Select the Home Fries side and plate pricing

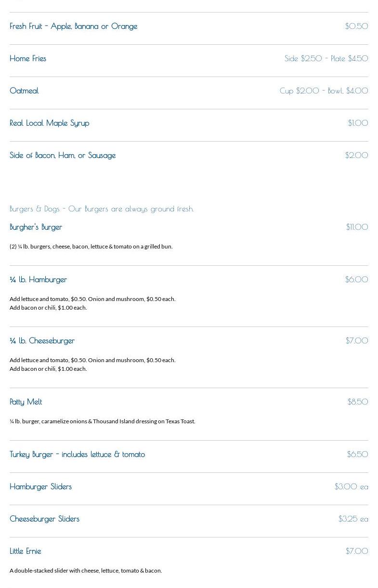click(326, 58)
